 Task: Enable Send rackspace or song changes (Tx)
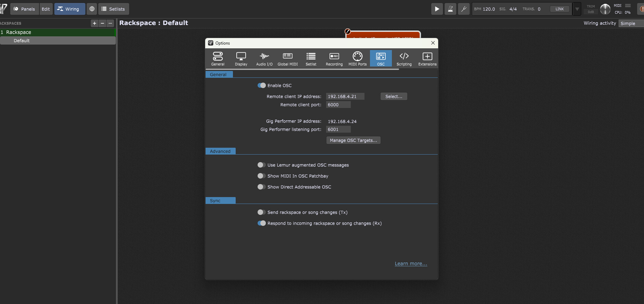click(262, 212)
